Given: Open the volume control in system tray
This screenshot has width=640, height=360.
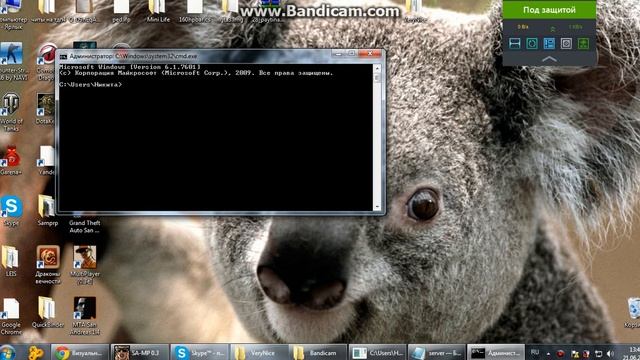Looking at the screenshot, I should point(610,353).
